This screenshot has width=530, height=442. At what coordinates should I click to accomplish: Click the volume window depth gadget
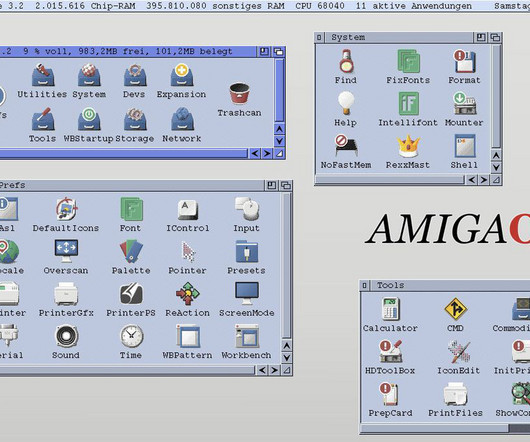[x=279, y=51]
